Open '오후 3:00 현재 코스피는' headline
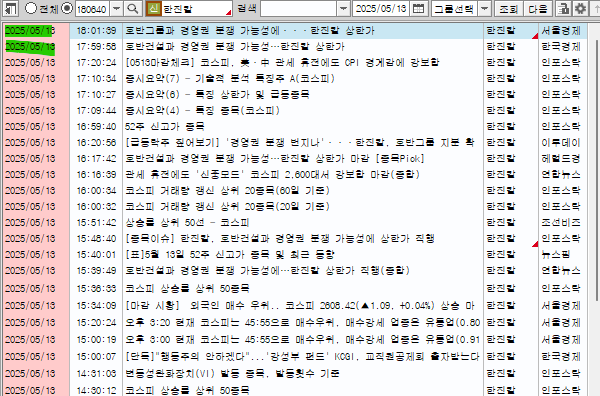Screen dimensions: 600x396 pyautogui.click(x=302, y=339)
